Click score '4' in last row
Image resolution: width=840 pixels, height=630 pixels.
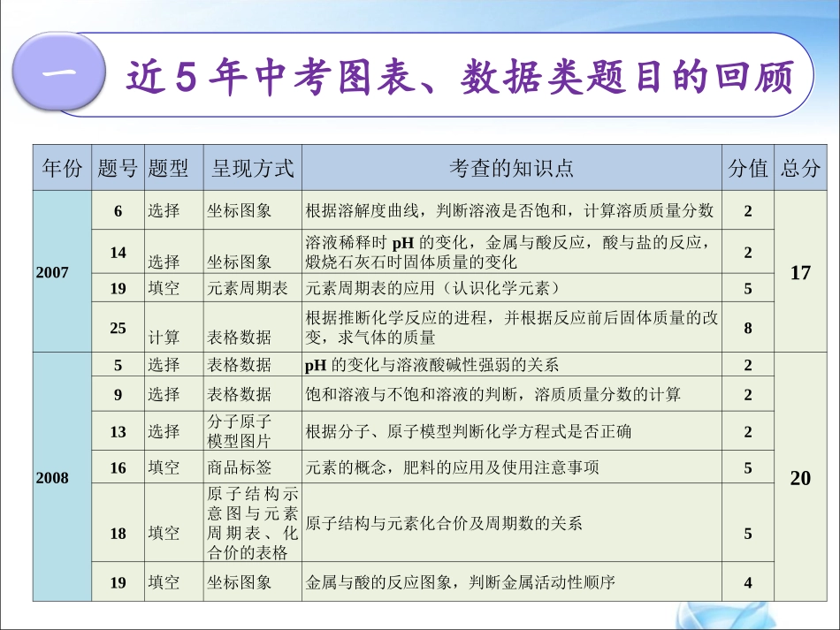748,581
